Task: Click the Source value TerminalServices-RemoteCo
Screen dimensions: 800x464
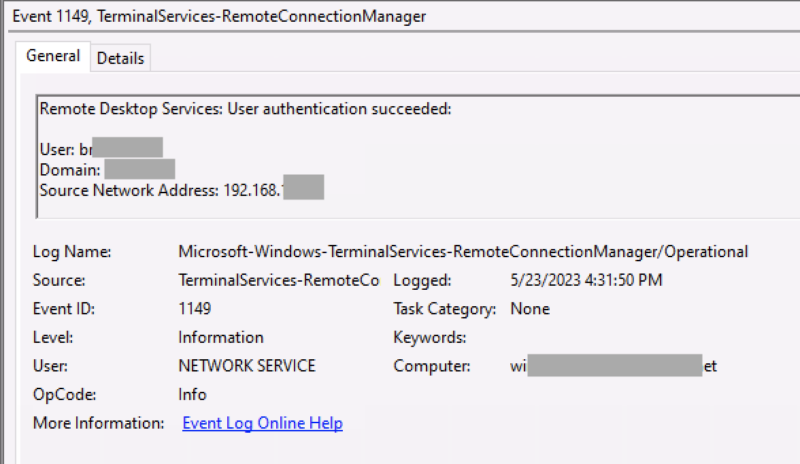Action: (279, 280)
